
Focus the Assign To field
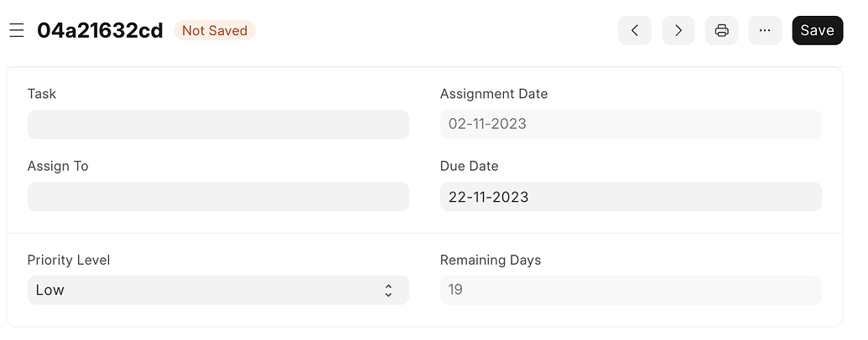coord(218,196)
